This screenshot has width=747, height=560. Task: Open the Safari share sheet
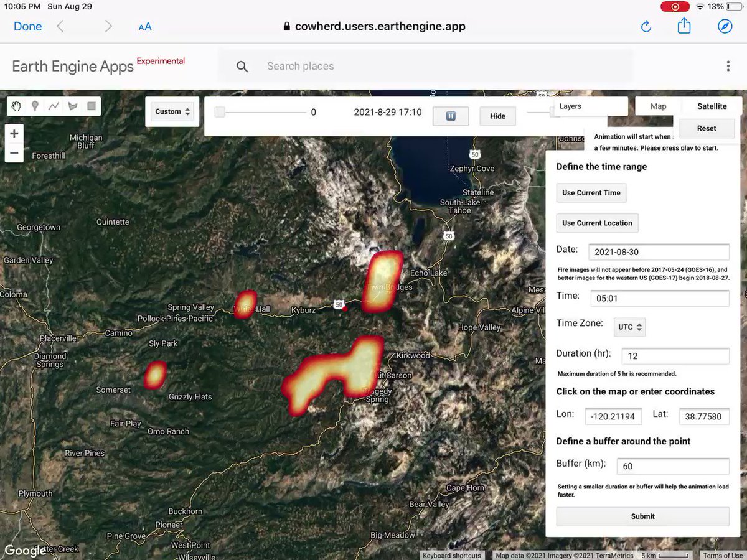click(x=684, y=26)
